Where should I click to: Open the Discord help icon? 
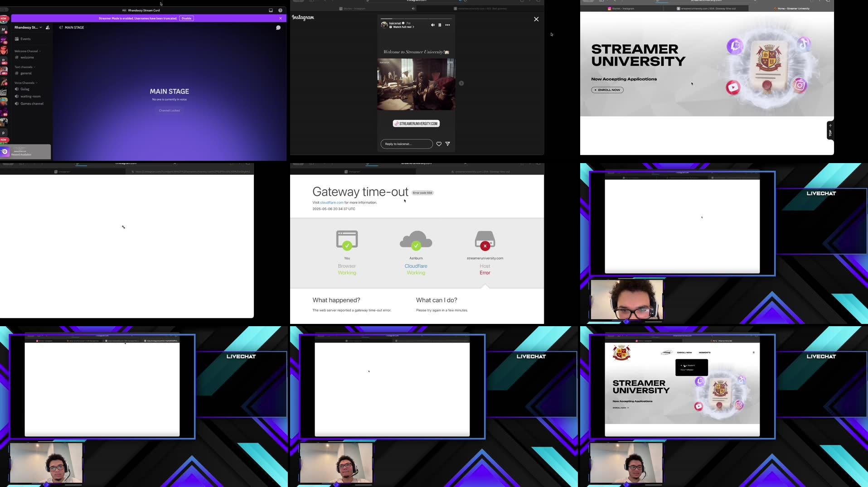click(280, 10)
